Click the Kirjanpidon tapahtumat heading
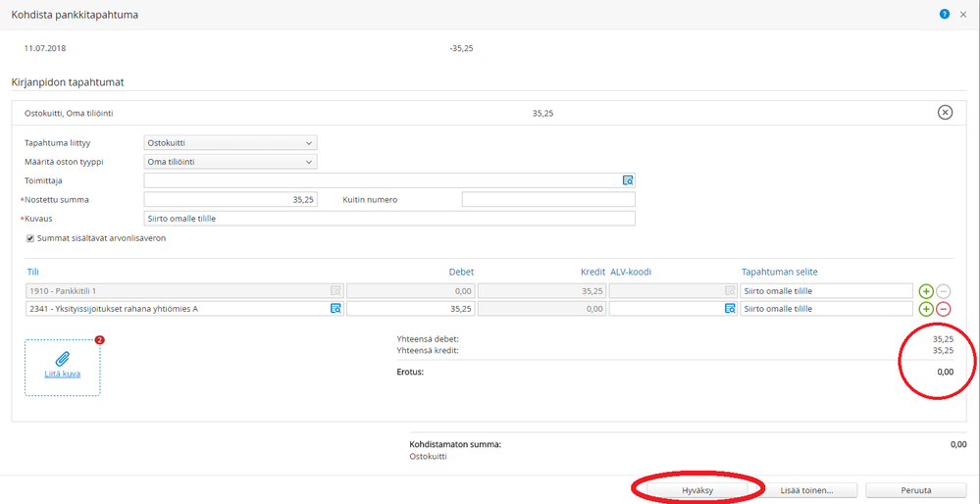980x504 pixels. (x=70, y=81)
